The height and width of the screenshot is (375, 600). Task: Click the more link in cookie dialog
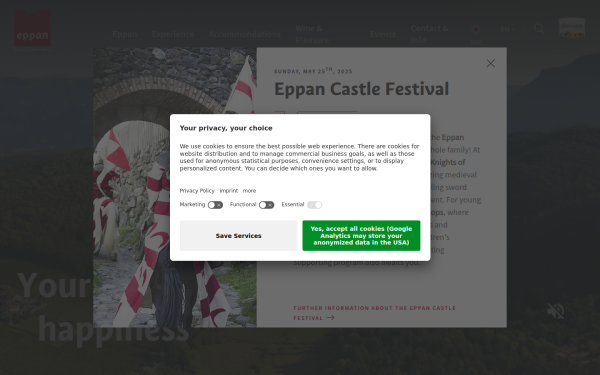point(249,191)
